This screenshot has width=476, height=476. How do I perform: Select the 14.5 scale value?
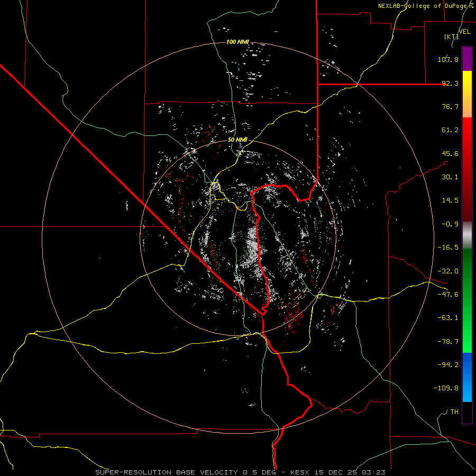point(450,200)
